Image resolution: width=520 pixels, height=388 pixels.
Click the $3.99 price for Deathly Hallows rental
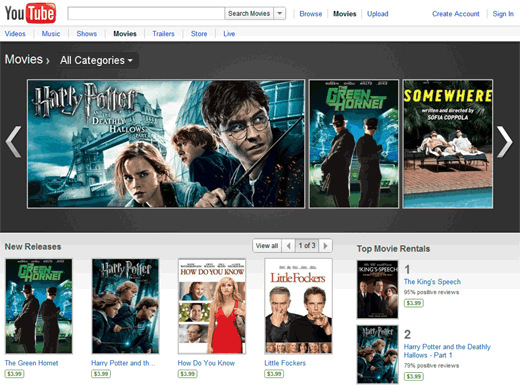tap(414, 376)
